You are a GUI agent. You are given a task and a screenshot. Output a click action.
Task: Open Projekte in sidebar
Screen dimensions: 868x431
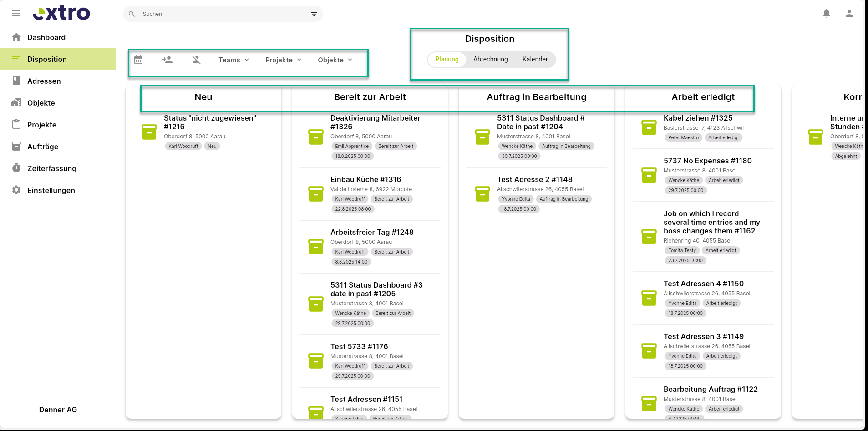point(58,125)
